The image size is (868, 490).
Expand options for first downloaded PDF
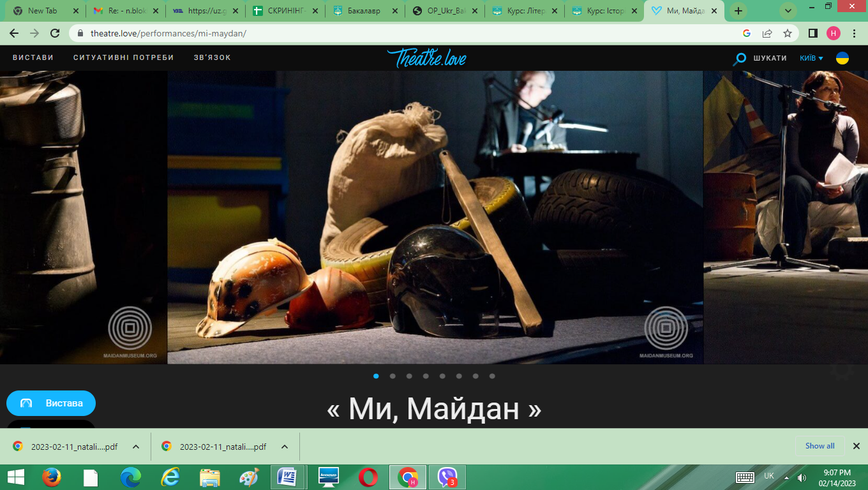(136, 447)
